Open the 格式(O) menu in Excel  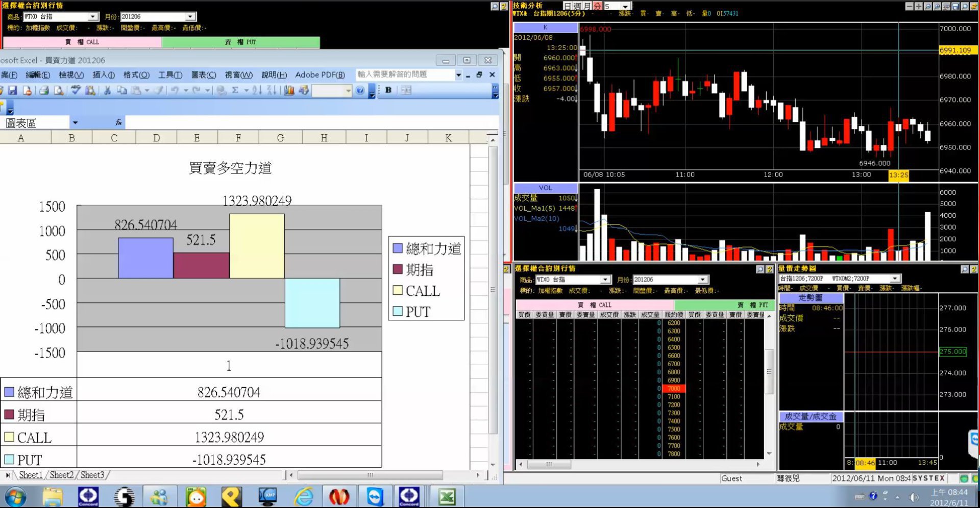point(136,74)
